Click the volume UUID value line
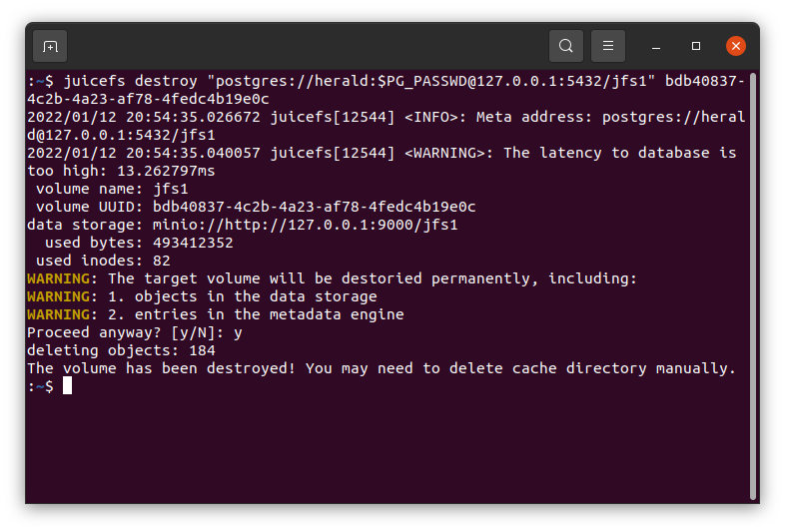The height and width of the screenshot is (532, 785). coord(256,207)
